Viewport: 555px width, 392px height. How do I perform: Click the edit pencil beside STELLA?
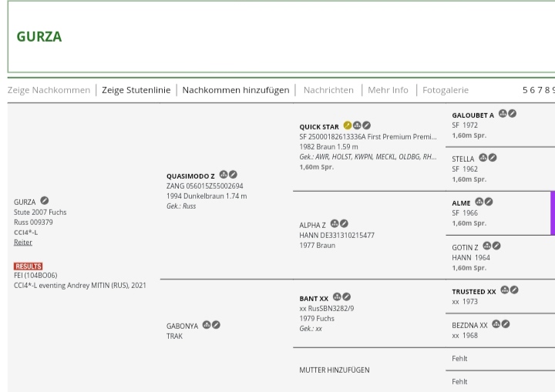[493, 158]
